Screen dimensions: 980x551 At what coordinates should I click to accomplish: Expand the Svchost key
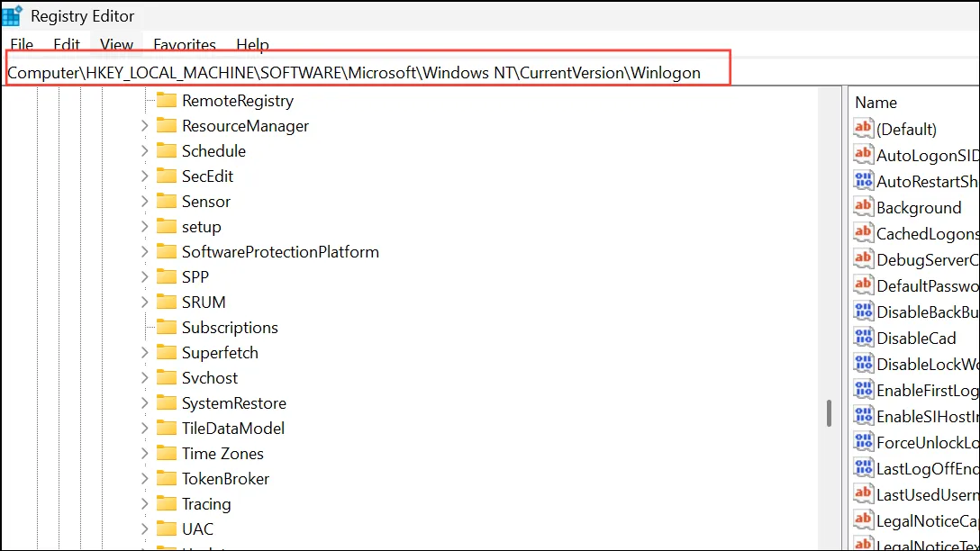coord(144,377)
